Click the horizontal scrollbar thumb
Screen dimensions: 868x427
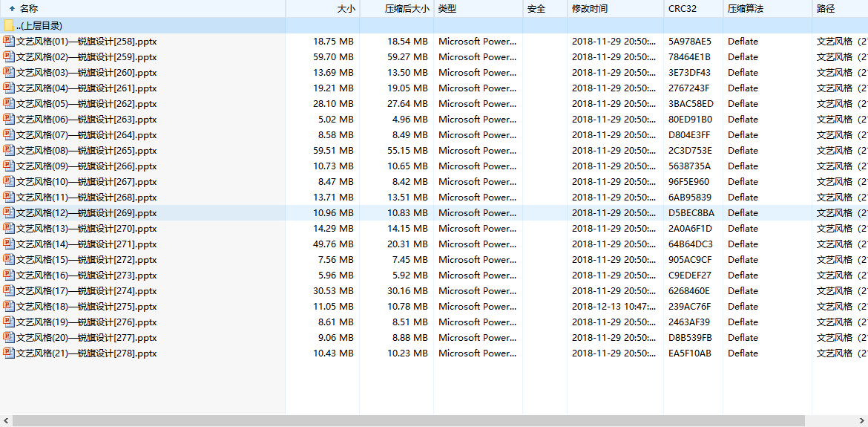pos(408,421)
